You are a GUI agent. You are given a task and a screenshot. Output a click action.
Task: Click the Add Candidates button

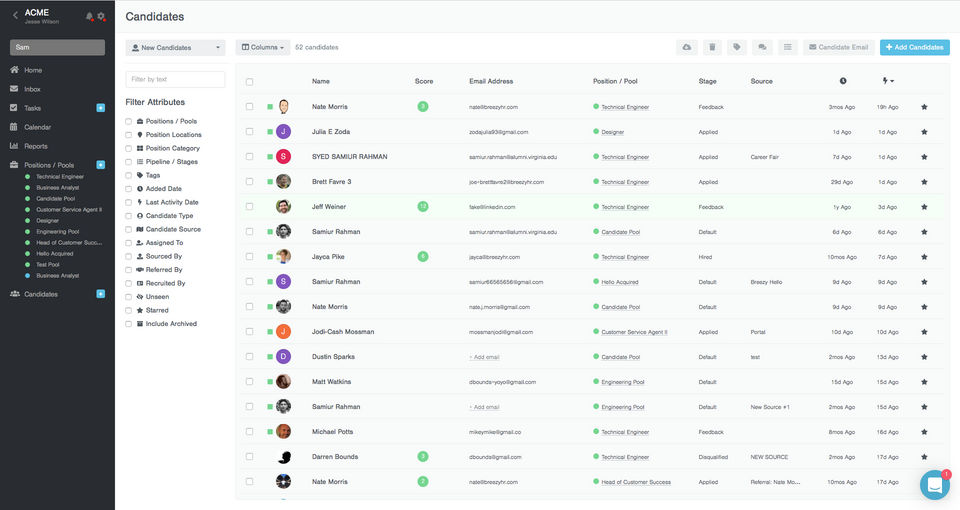coord(915,47)
